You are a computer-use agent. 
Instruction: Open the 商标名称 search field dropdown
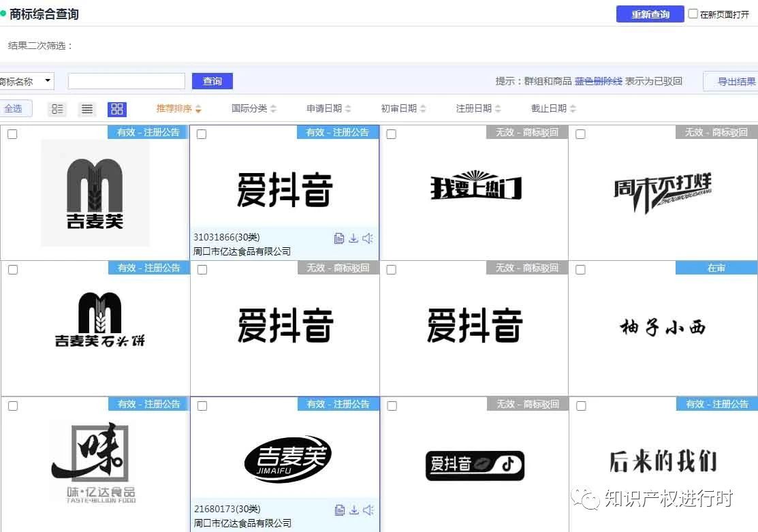click(26, 81)
